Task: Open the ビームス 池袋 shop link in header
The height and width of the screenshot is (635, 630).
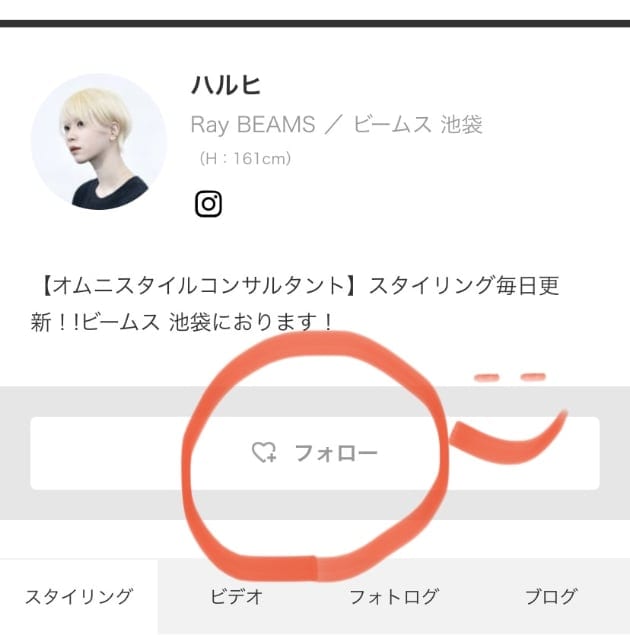Action: click(418, 124)
